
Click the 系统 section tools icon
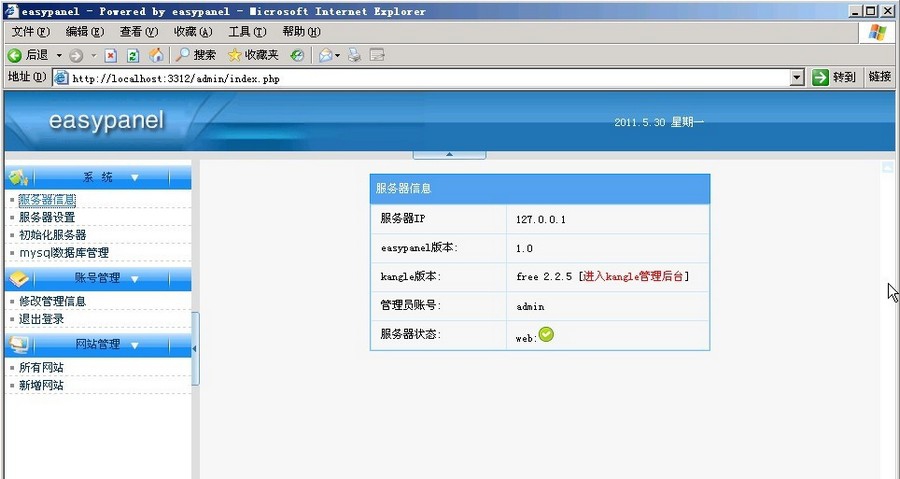pos(18,178)
